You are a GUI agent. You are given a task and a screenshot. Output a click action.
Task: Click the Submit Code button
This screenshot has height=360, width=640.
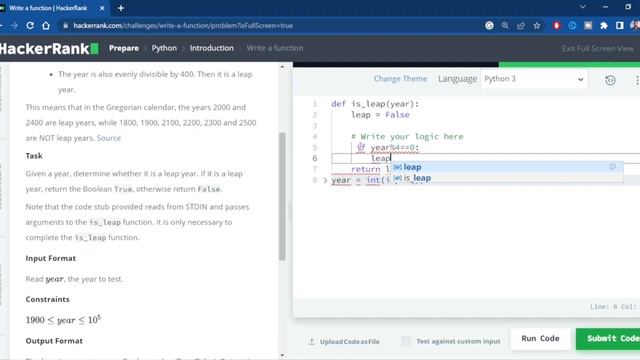pos(608,338)
